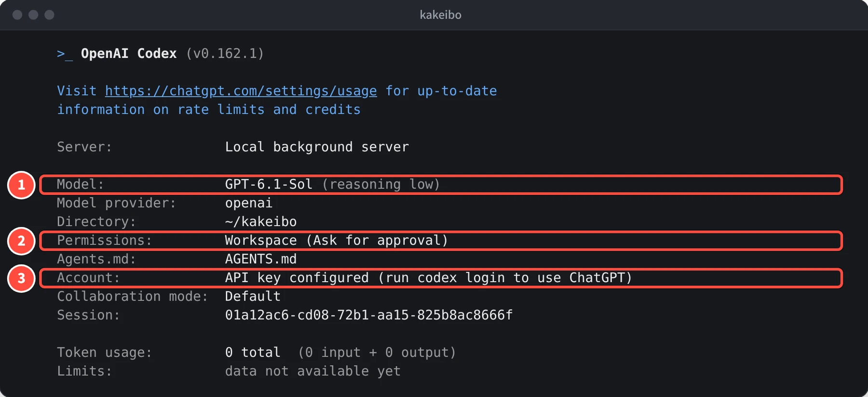The height and width of the screenshot is (397, 868).
Task: Click the Collaboration mode: label
Action: click(x=133, y=296)
